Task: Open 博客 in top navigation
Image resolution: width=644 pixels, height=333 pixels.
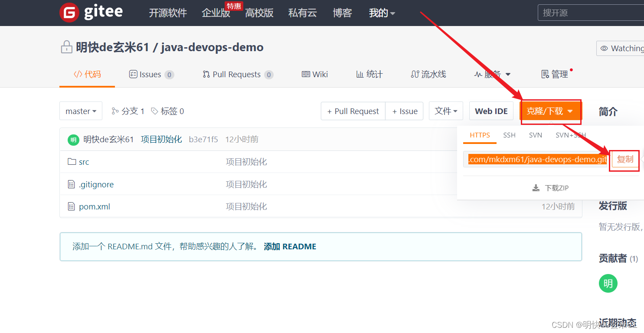Action: (343, 13)
